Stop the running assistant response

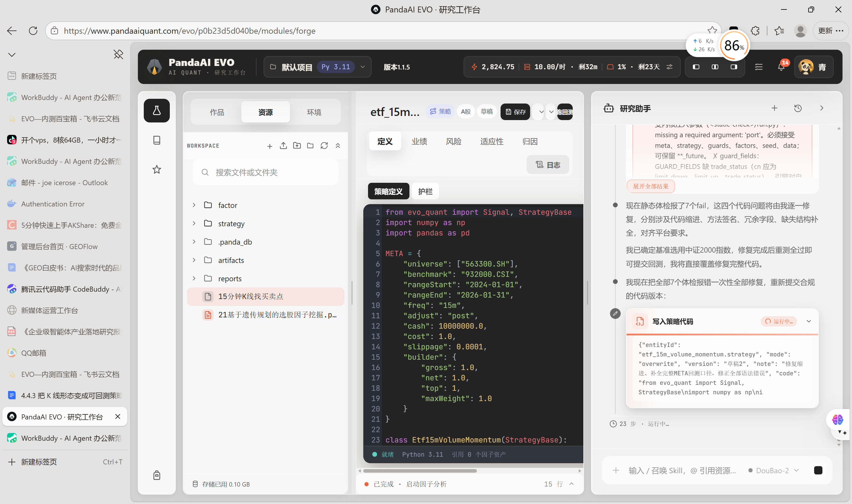(818, 470)
